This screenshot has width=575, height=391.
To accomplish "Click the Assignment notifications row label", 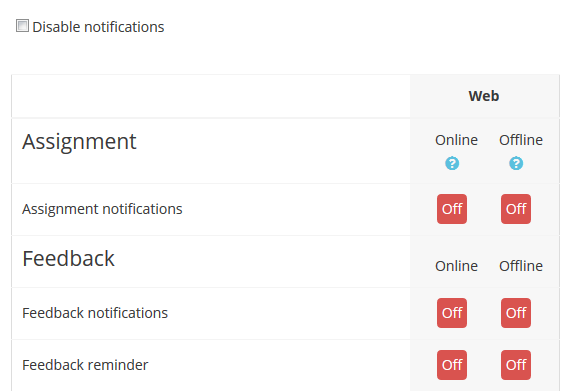I will coord(102,209).
